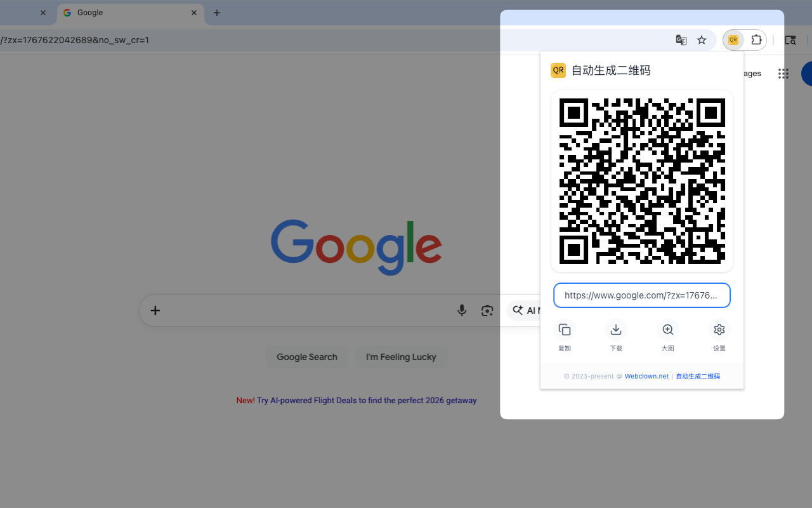This screenshot has width=812, height=508.
Task: Click the Google Search button
Action: pos(307,357)
